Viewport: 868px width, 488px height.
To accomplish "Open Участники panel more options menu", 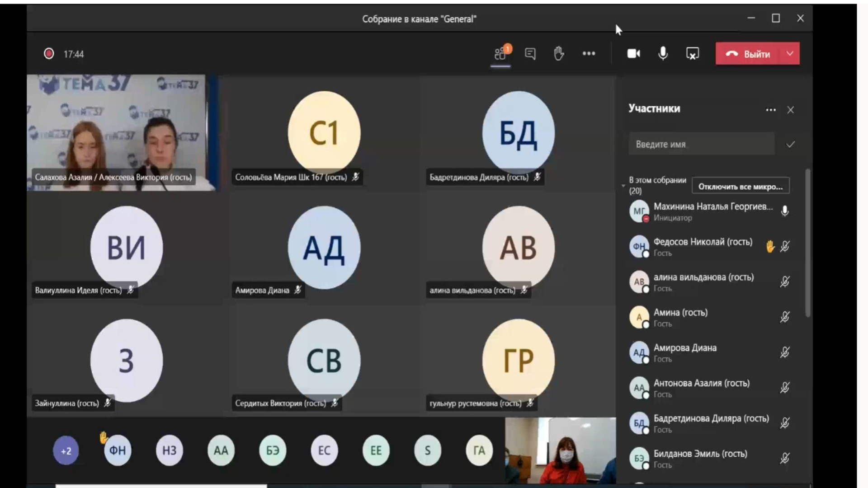I will click(771, 110).
